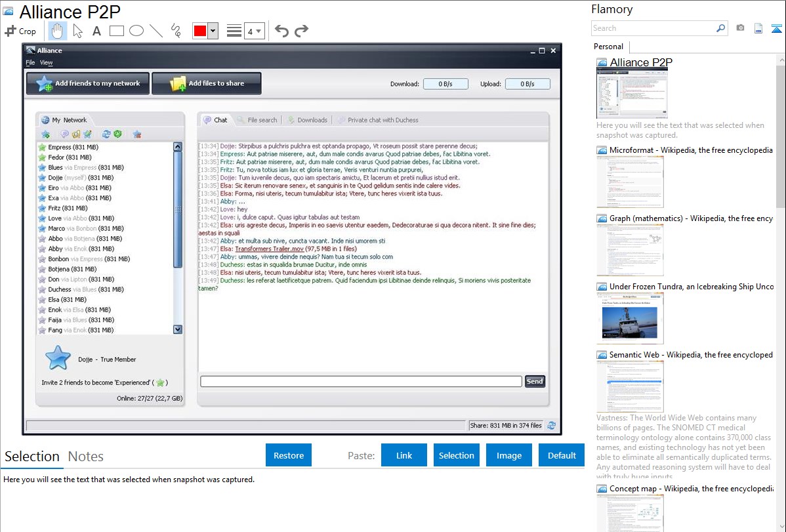Click the yellow folder view-share icon
786x532 pixels.
point(75,134)
